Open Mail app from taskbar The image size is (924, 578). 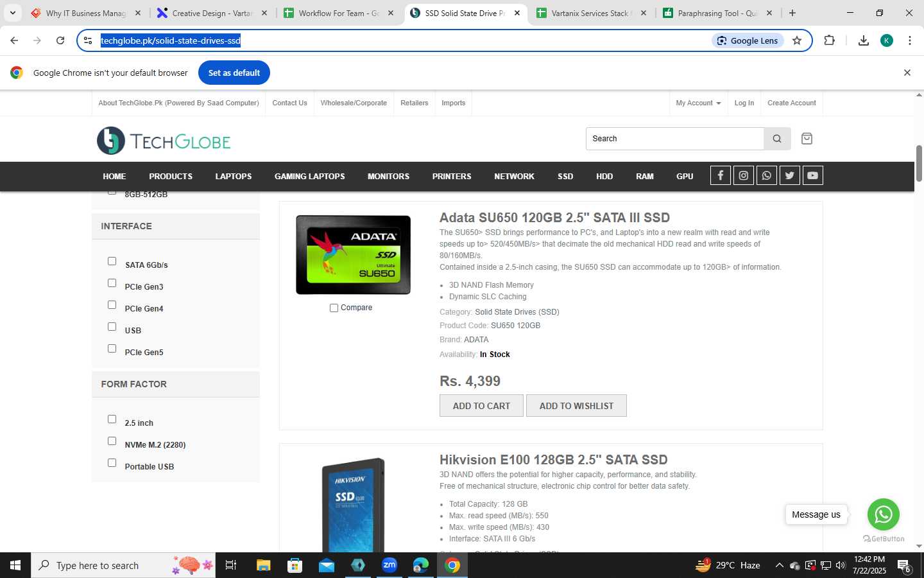327,565
